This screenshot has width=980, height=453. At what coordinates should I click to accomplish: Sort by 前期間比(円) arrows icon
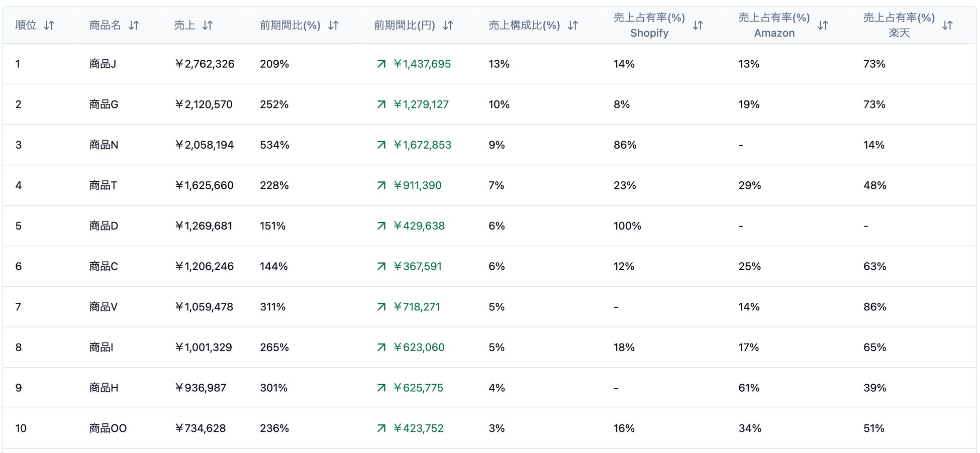coord(448,25)
